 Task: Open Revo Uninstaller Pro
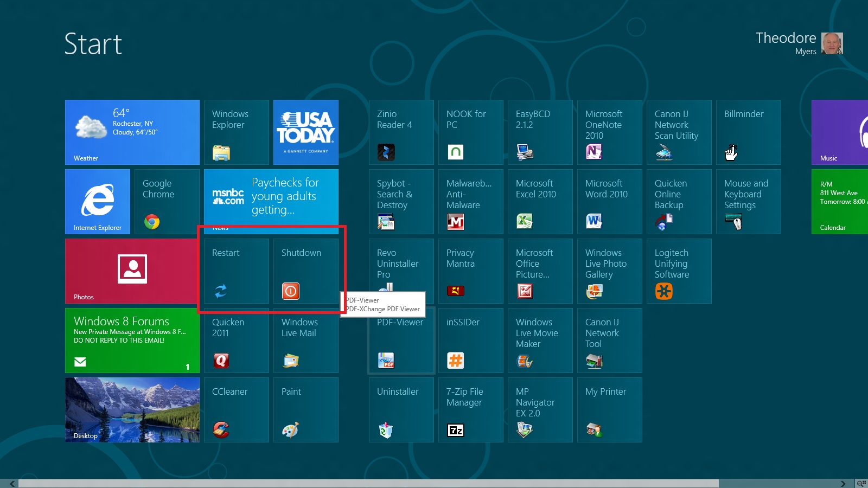pyautogui.click(x=401, y=271)
